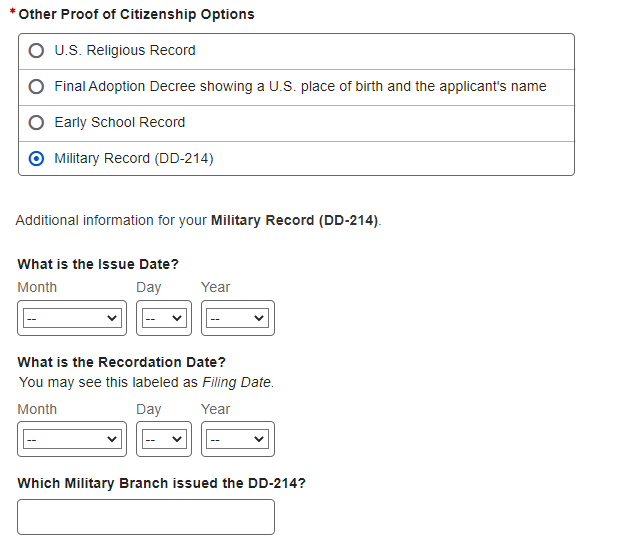Click the italic 'Filing Date' hint text
Viewport: 624px width, 557px height.
click(x=237, y=382)
